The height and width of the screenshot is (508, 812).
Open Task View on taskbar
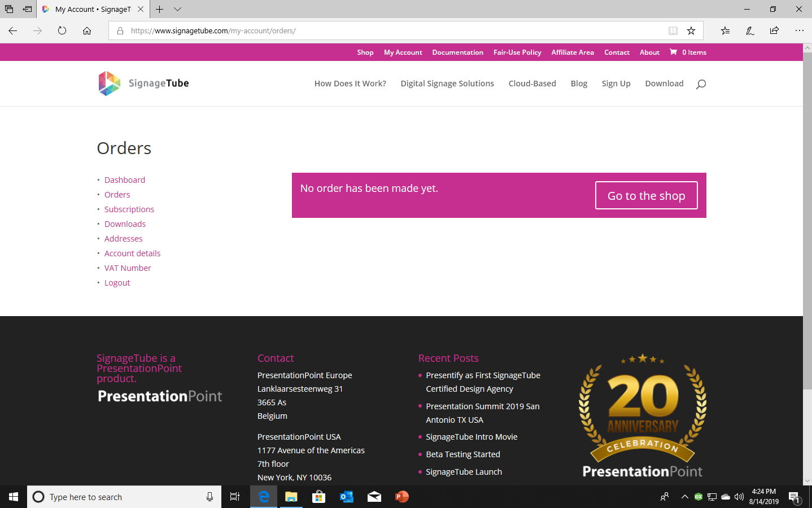(235, 497)
